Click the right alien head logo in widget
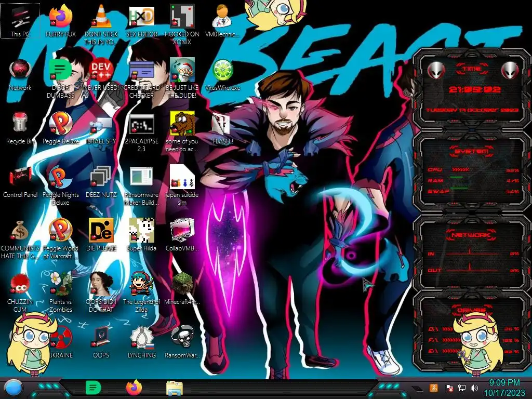 pyautogui.click(x=510, y=71)
